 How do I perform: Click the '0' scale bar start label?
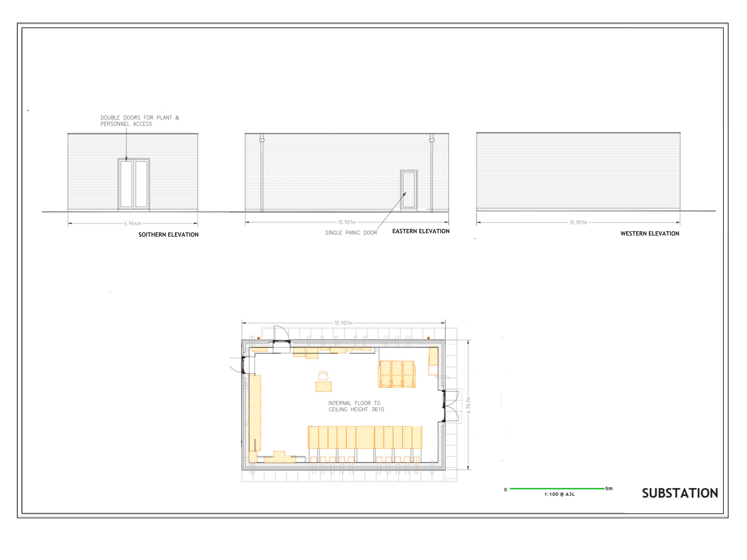click(506, 489)
